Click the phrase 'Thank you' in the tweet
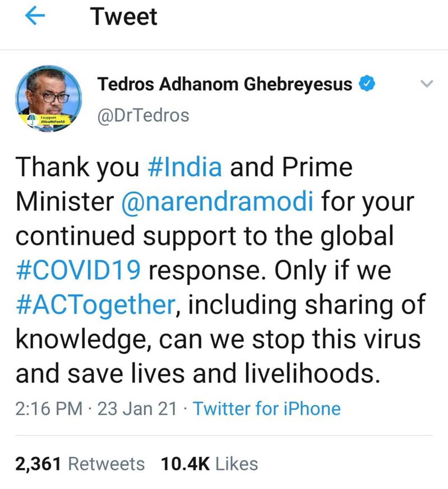The height and width of the screenshot is (489, 448). (x=77, y=167)
